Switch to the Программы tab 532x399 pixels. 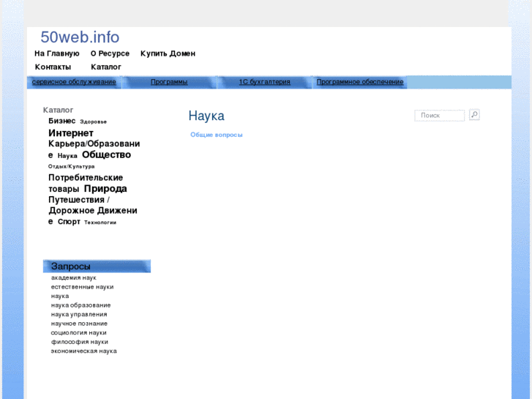[x=169, y=82]
